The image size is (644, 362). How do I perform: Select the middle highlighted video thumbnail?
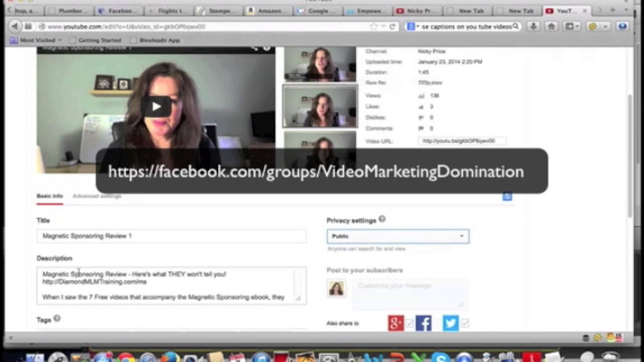click(x=320, y=106)
